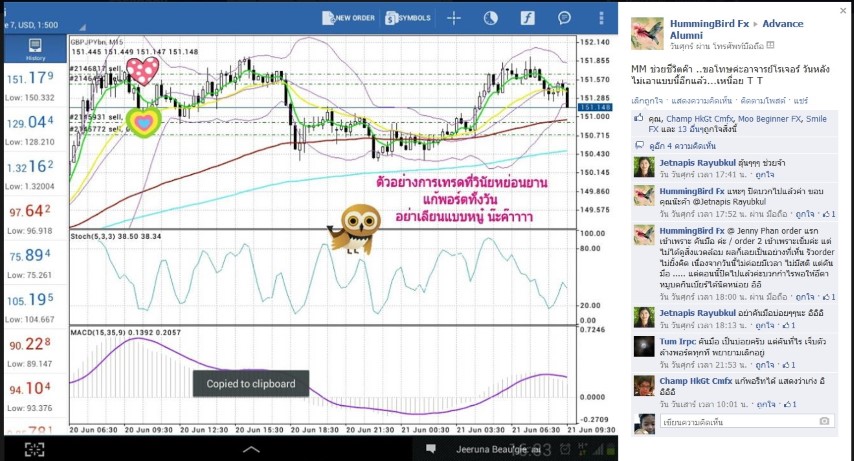Open the chat messages icon
854x461 pixels.
564,18
